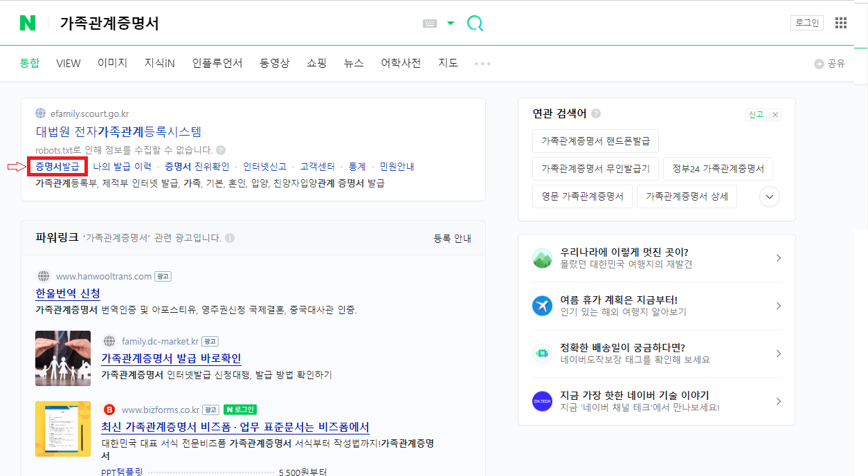The image size is (868, 476).
Task: Click the globe icon next to family.dc-market.kr
Action: pos(109,341)
